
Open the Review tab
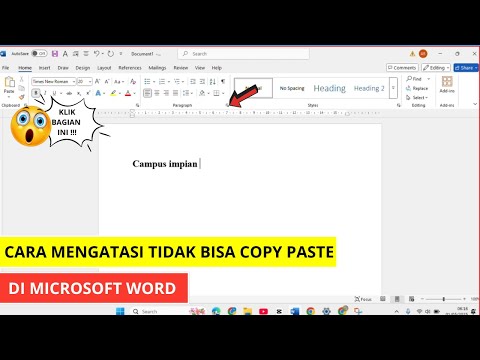coord(181,68)
